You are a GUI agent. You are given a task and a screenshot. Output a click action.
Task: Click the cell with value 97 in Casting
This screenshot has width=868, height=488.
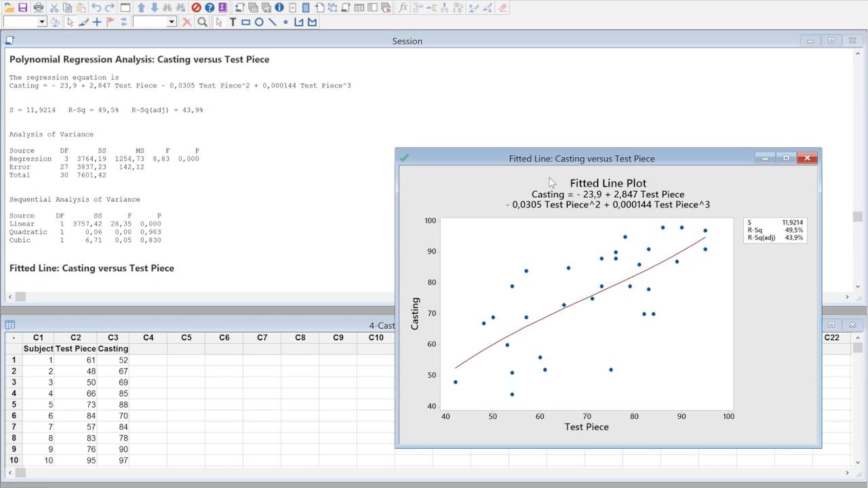point(113,461)
